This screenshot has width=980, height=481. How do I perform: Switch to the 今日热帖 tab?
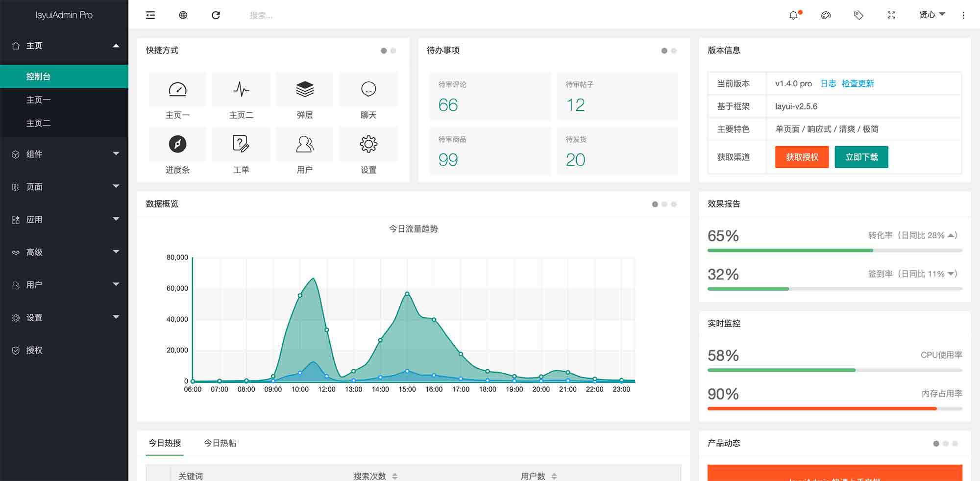pos(220,443)
